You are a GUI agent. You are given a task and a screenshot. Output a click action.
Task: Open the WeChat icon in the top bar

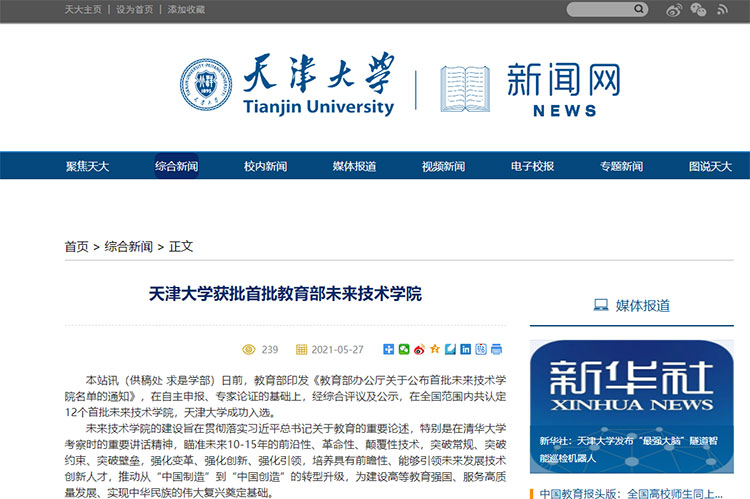coord(698,10)
